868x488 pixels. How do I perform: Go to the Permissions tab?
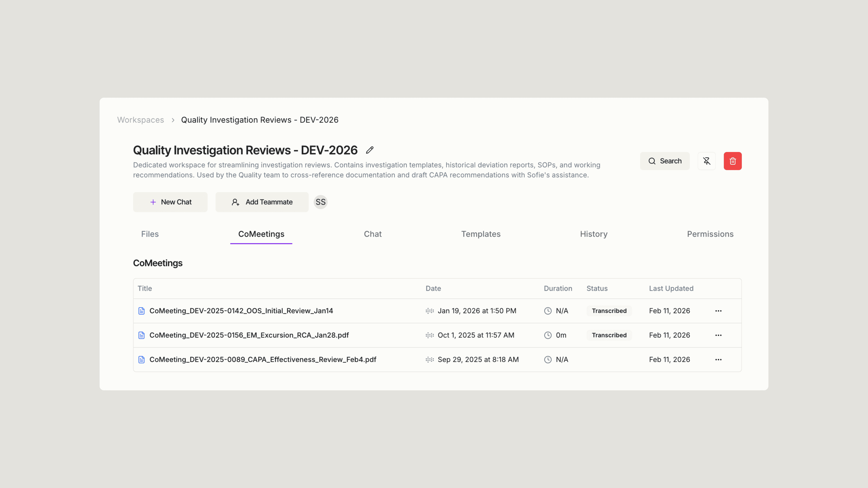(710, 234)
